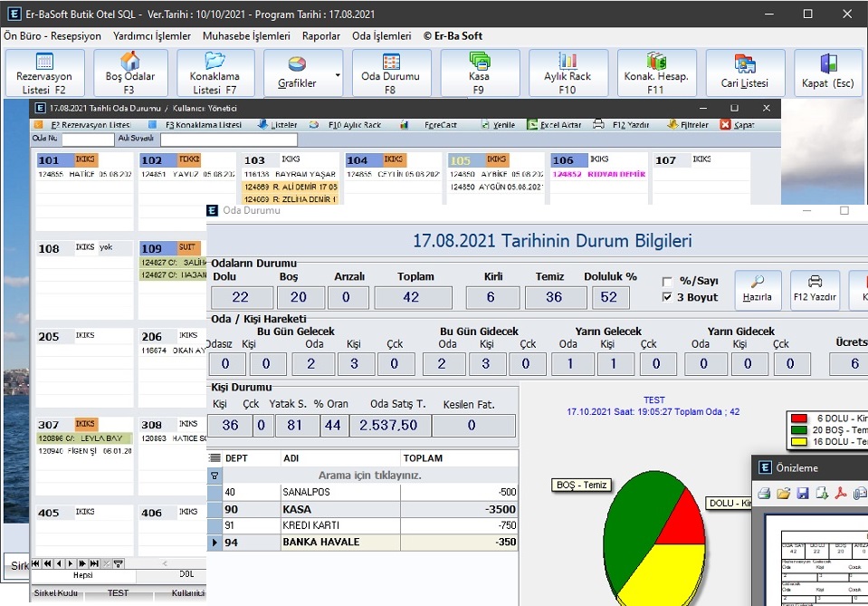This screenshot has height=606, width=868.
Task: Select the KREDI KARTI row
Action: coord(363,525)
